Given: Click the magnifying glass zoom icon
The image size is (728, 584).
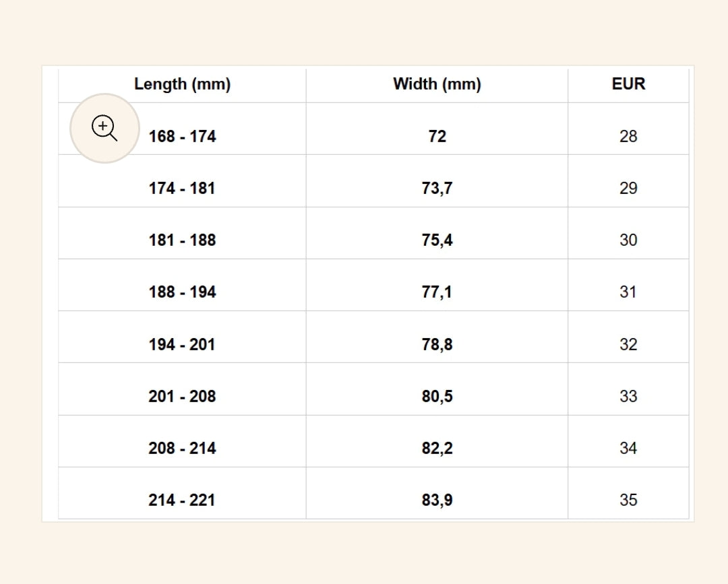Looking at the screenshot, I should pos(104,128).
